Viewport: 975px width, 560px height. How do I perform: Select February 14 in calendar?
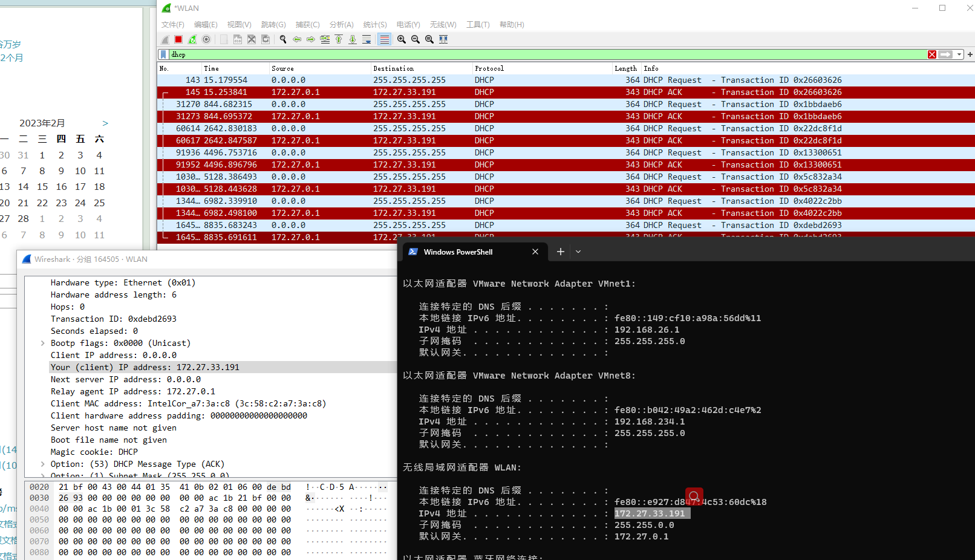23,187
